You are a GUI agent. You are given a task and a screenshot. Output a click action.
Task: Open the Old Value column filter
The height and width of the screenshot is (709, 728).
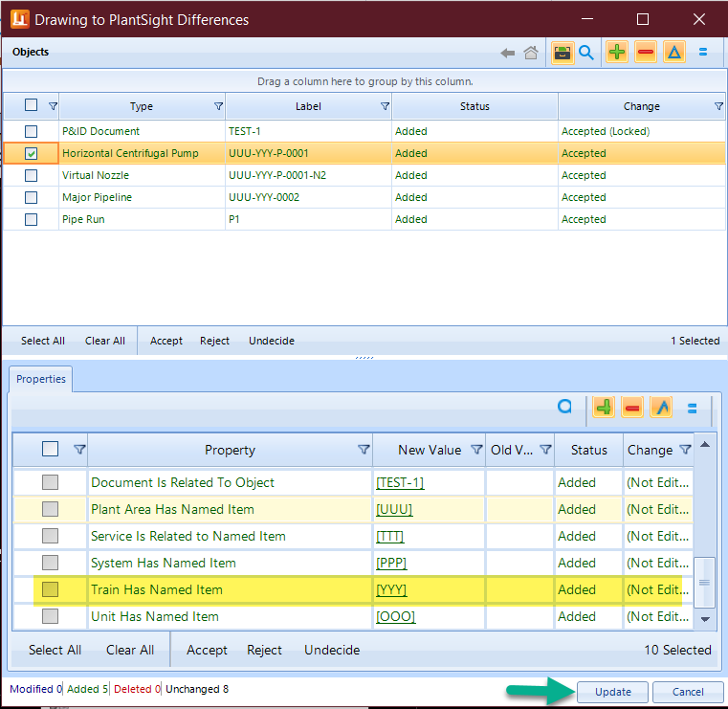pos(545,450)
